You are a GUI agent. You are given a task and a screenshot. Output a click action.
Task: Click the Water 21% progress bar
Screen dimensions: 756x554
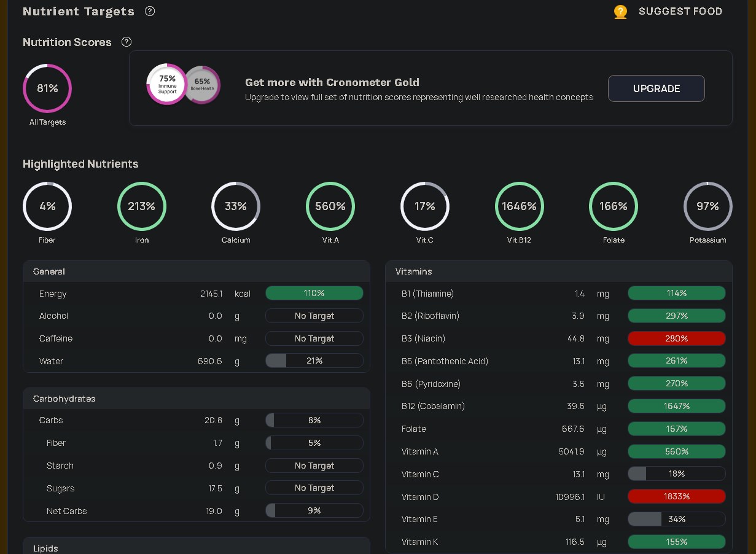pyautogui.click(x=314, y=361)
